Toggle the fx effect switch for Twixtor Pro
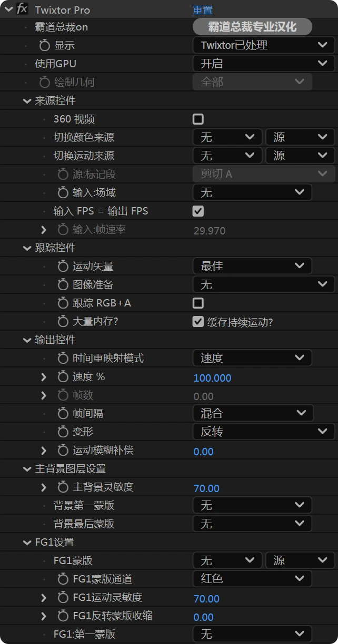 tap(22, 9)
